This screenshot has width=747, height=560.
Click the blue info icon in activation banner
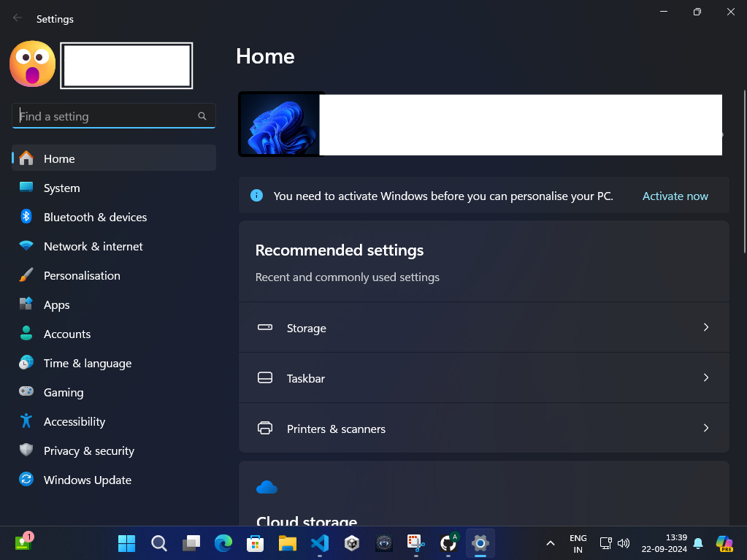[x=256, y=195]
